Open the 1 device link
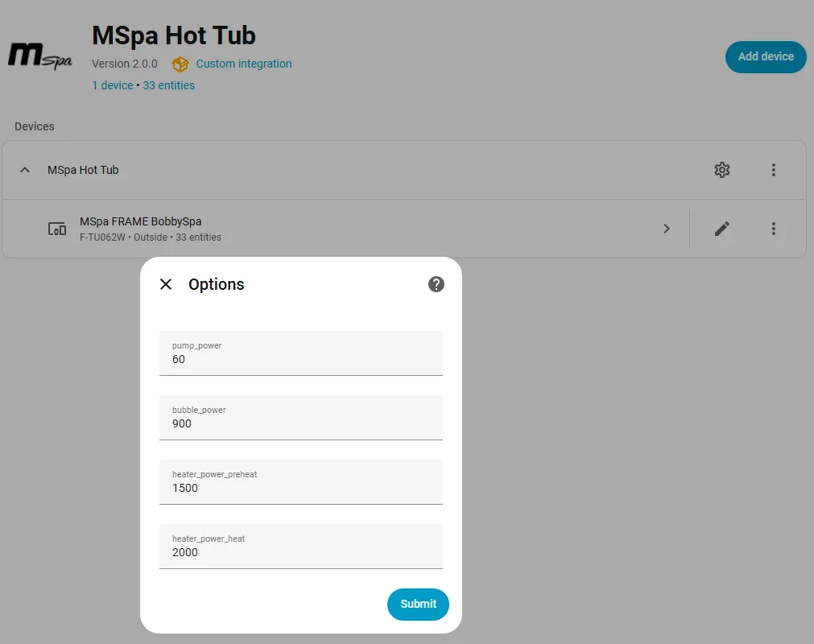 (x=113, y=85)
